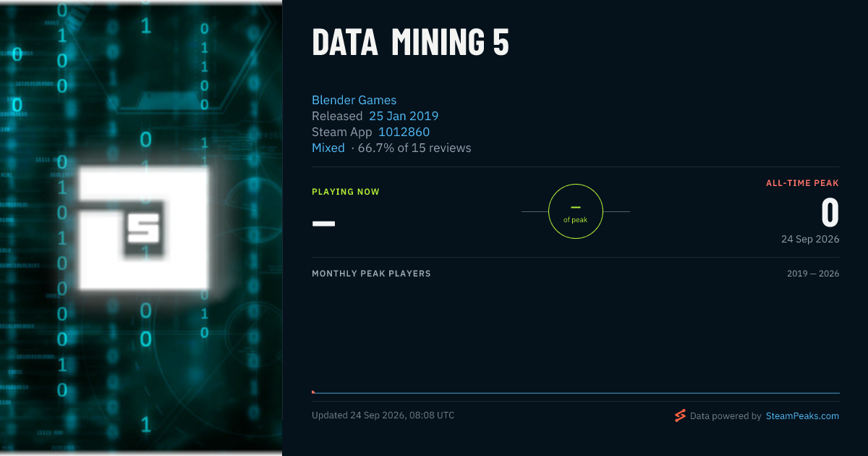Click the All-Time Peak label
Viewport: 868px width, 456px height.
[802, 183]
